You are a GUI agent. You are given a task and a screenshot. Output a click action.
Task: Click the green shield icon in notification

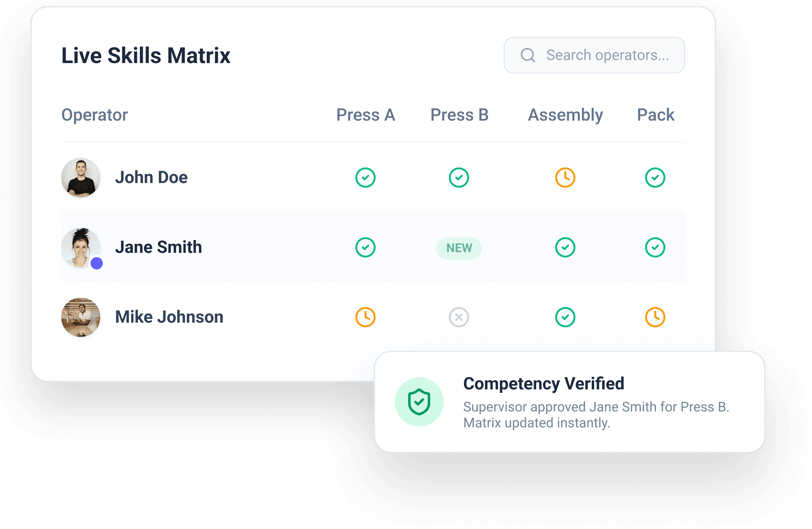tap(419, 402)
